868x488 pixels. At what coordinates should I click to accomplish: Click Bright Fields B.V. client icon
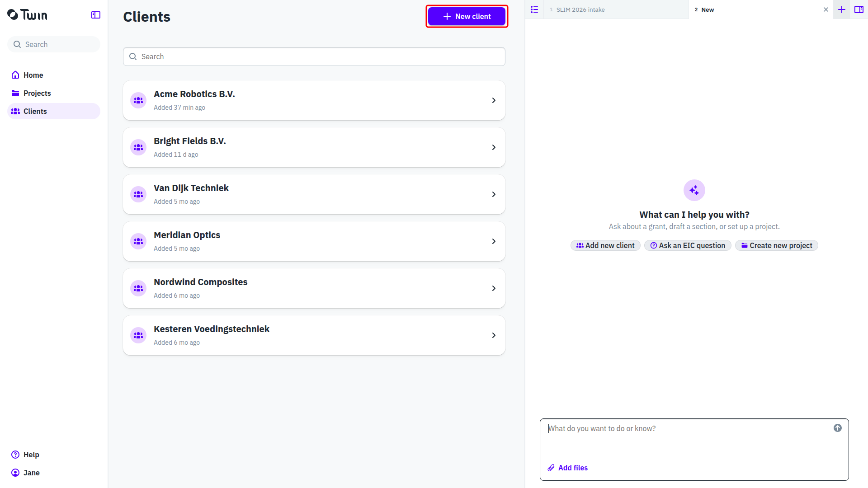click(x=138, y=147)
